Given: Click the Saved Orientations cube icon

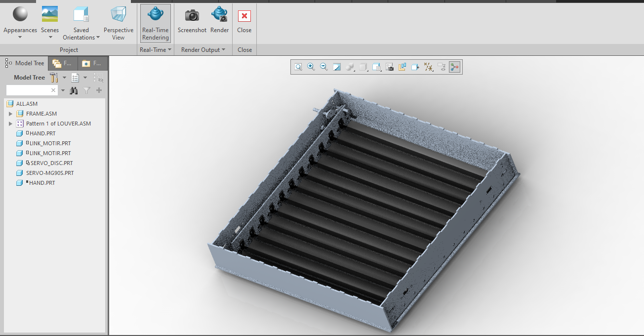Looking at the screenshot, I should 81,14.
